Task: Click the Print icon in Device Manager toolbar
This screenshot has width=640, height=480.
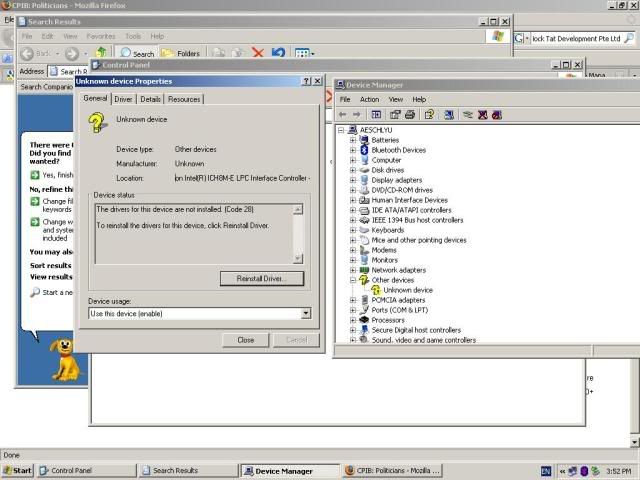Action: pyautogui.click(x=410, y=115)
